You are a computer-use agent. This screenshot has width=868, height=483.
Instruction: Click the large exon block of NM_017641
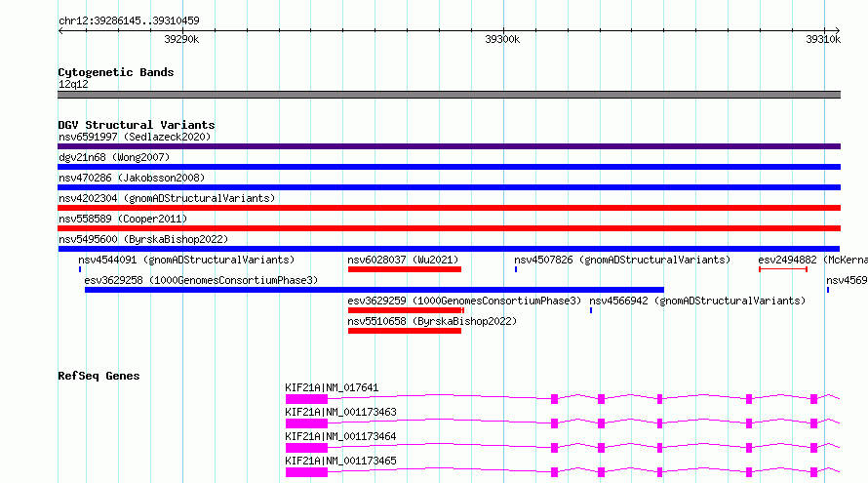(306, 399)
